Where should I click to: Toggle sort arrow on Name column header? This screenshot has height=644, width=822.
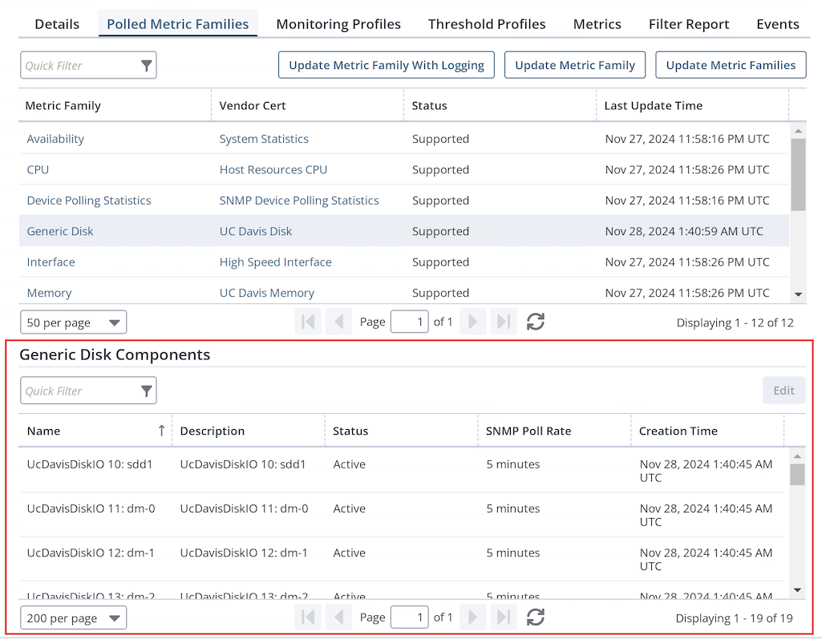tap(161, 431)
